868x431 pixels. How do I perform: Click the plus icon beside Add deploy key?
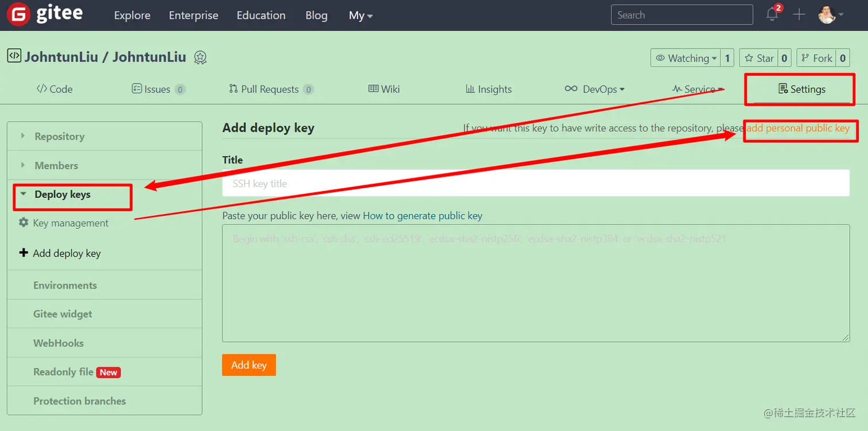coord(24,253)
